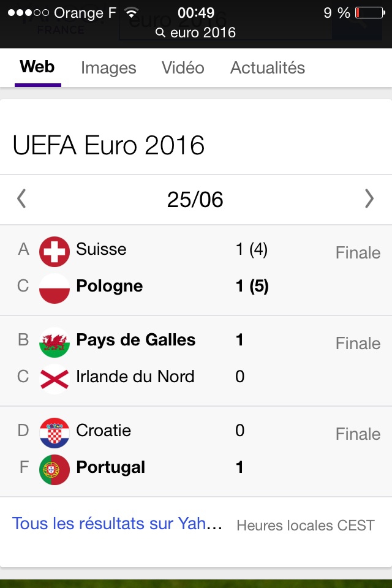Tap the Pays de Galles team name
Viewport: 392px width, 588px height.
point(135,340)
